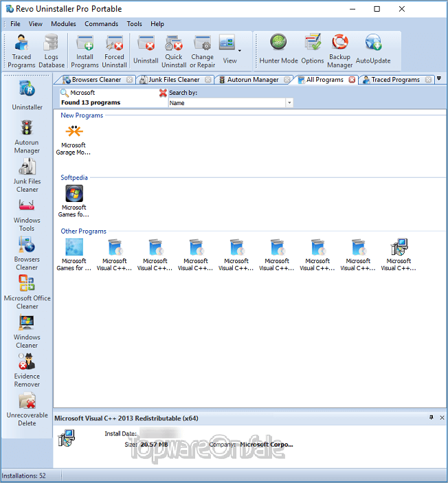Click the Uninstall toolbar button

(146, 49)
